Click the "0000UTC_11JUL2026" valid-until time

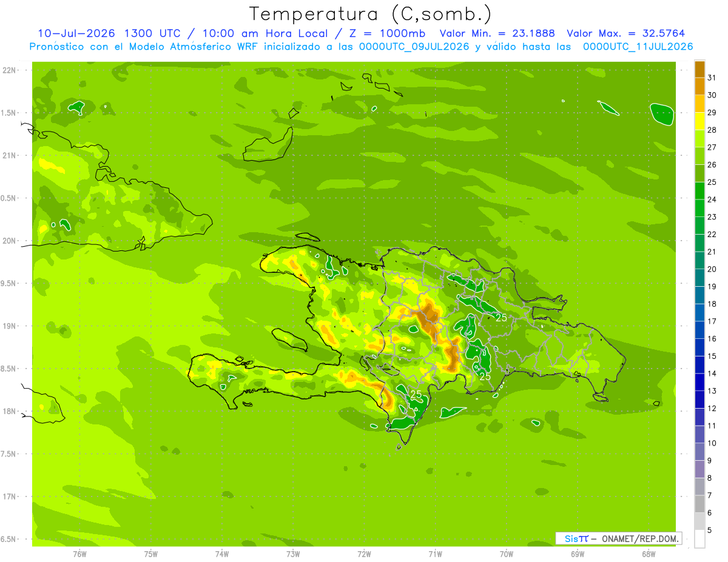[638, 47]
